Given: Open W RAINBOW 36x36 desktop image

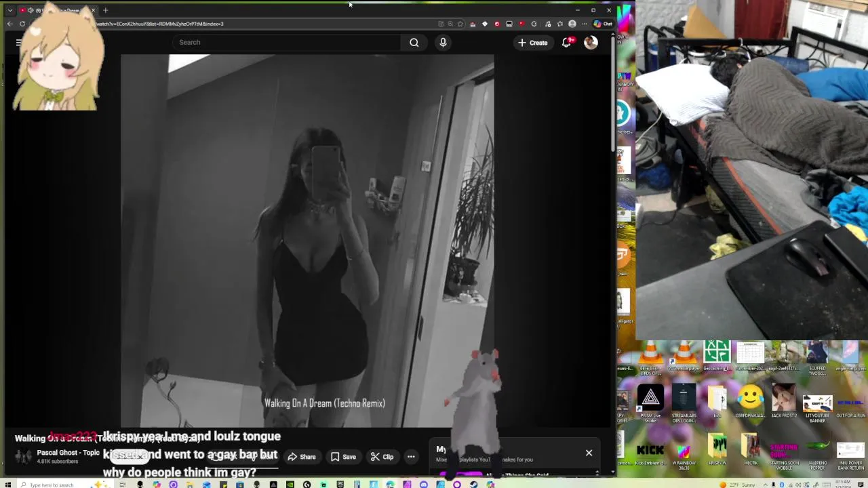Looking at the screenshot, I should point(684,456).
